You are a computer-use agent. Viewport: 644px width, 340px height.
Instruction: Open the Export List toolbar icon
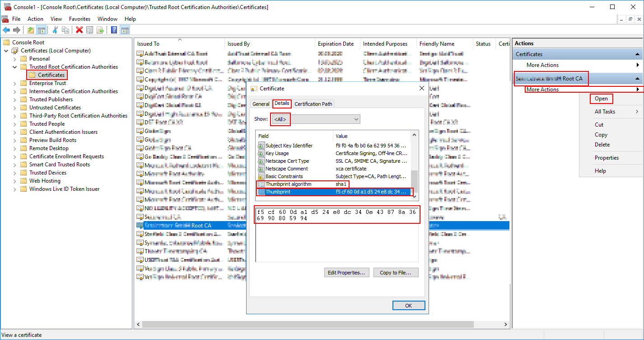pos(100,30)
